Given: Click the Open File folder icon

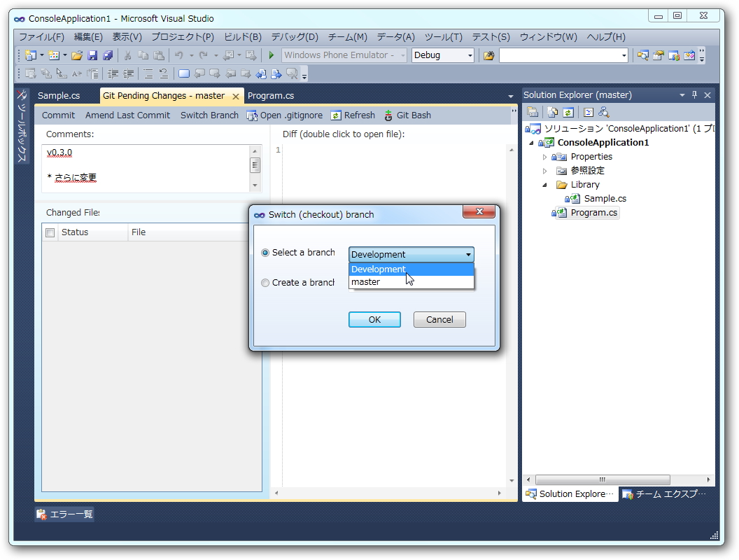Looking at the screenshot, I should tap(77, 55).
